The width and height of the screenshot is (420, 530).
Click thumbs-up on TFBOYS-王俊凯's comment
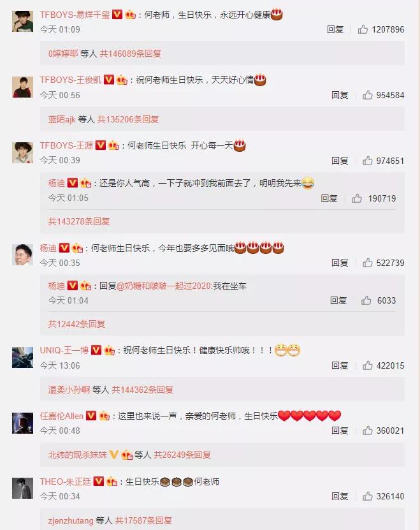point(368,95)
